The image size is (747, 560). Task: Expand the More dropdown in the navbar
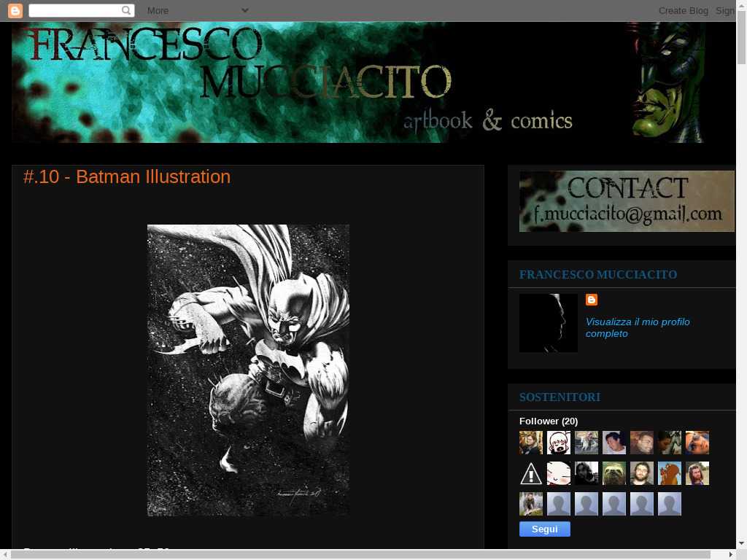(198, 10)
